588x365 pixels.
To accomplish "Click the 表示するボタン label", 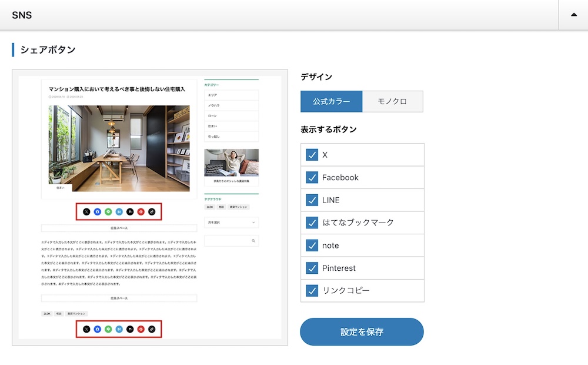I will coord(329,130).
